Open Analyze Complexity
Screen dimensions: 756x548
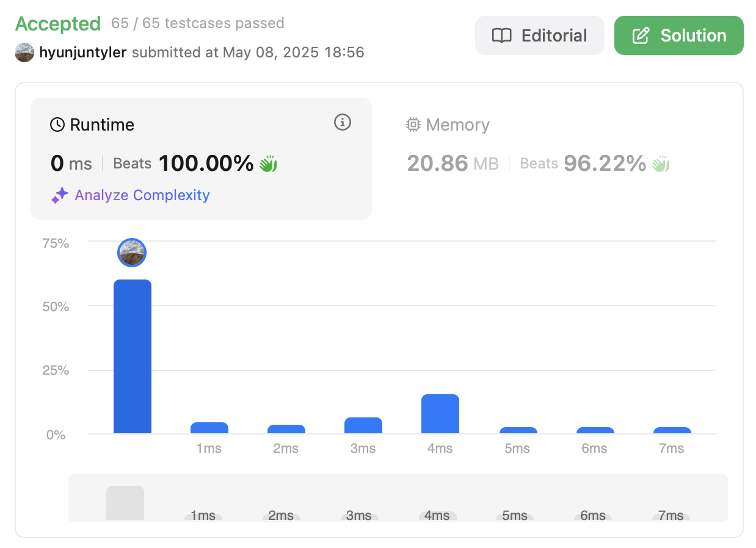point(142,195)
